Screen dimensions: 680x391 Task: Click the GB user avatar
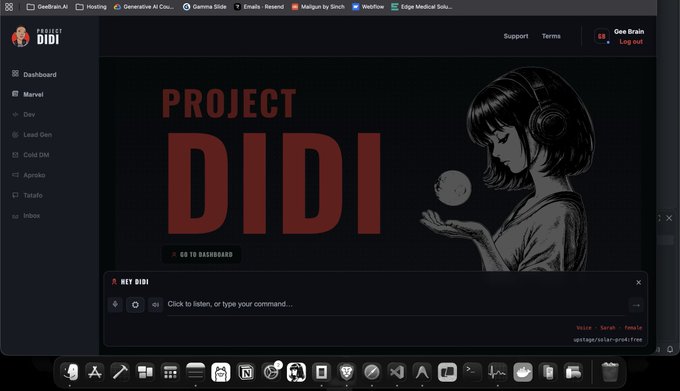pyautogui.click(x=602, y=36)
